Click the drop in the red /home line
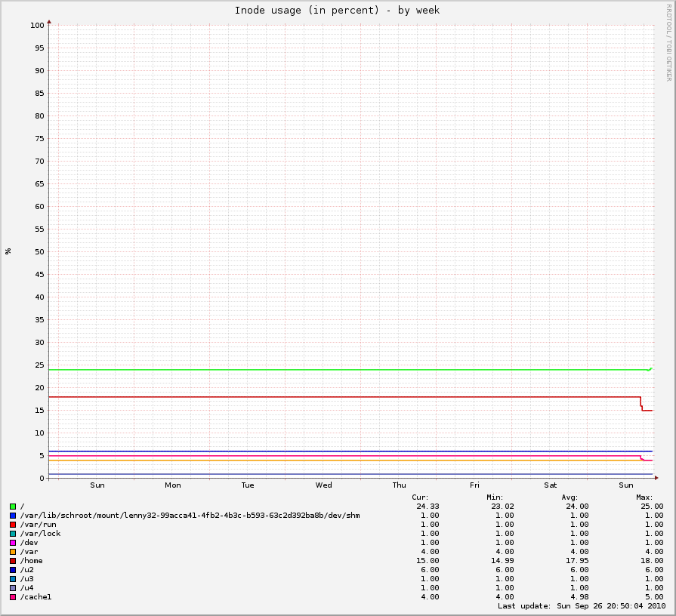This screenshot has width=676, height=616. coord(641,404)
